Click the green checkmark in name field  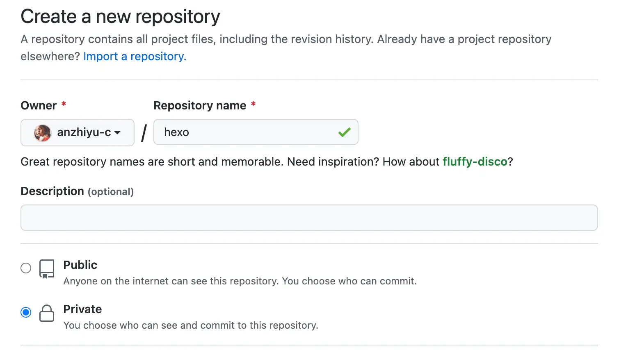(x=344, y=132)
